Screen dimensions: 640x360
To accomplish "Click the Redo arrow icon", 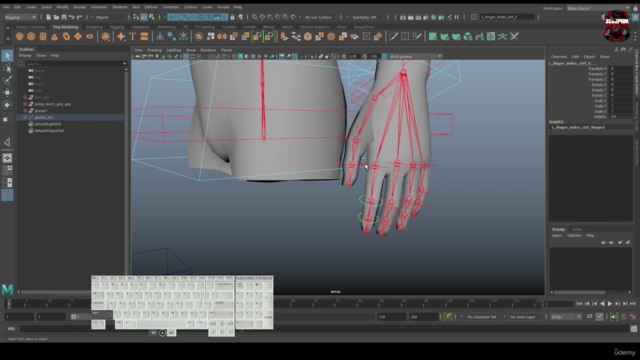I will [x=79, y=17].
